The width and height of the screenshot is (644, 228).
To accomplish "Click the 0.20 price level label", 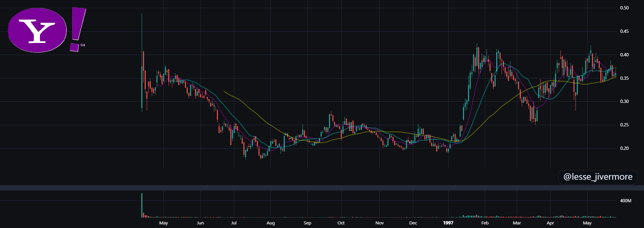I will coord(624,148).
